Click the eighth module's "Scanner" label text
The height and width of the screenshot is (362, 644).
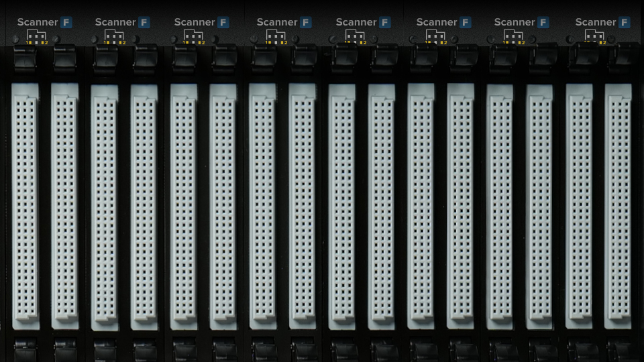tap(596, 22)
